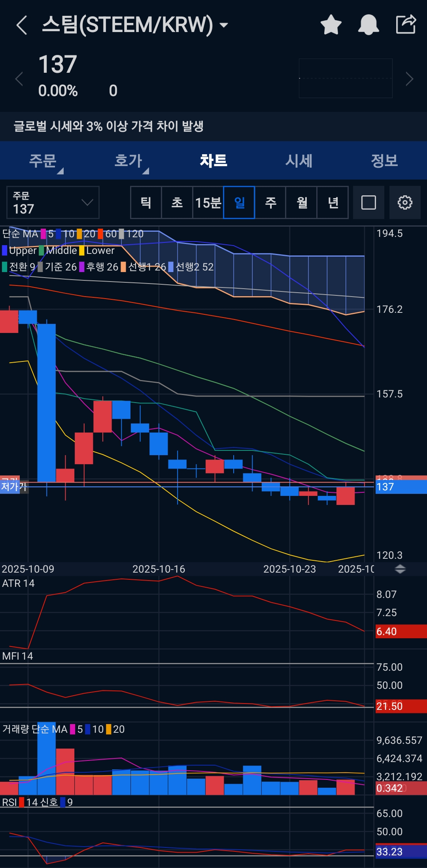
Task: Tap the chart panel resize handle
Action: click(400, 569)
